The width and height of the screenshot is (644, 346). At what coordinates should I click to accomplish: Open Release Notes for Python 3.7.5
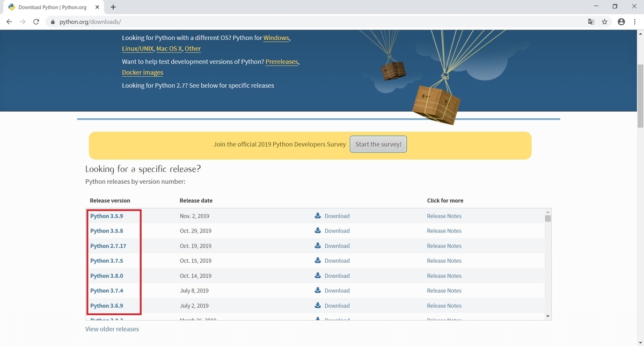tap(444, 261)
